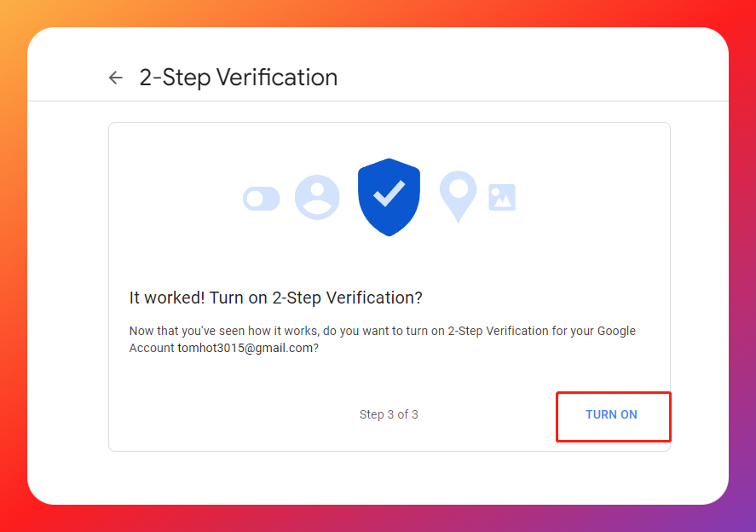Click the word 'Verification' in the page title

coord(277,78)
